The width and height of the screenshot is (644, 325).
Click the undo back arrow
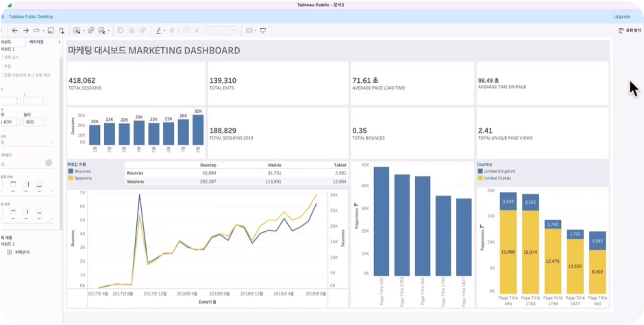tap(15, 30)
